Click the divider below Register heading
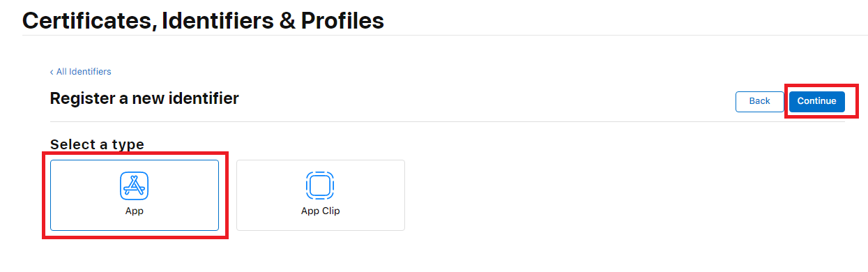 (x=448, y=122)
